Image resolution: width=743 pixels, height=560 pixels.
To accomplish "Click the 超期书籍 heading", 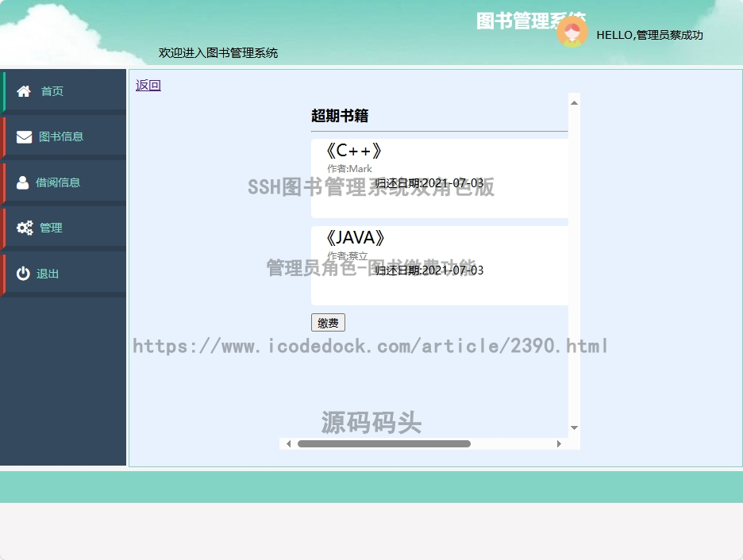I will tap(340, 116).
